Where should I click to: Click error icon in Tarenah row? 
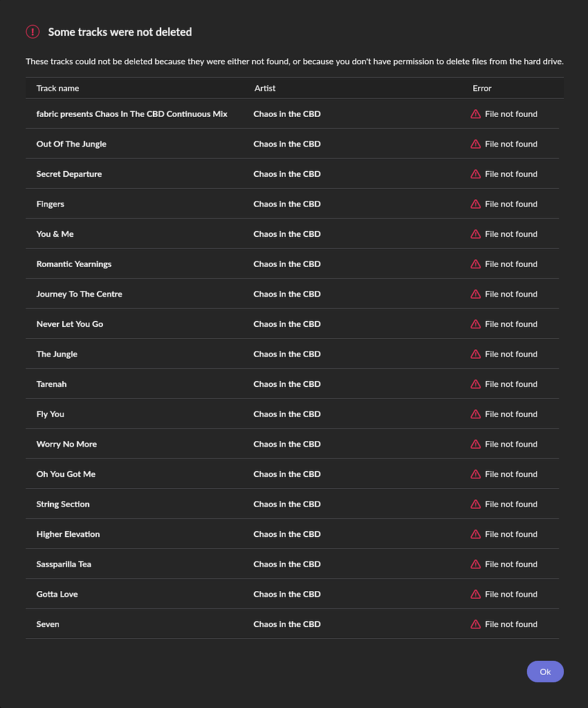click(x=475, y=384)
